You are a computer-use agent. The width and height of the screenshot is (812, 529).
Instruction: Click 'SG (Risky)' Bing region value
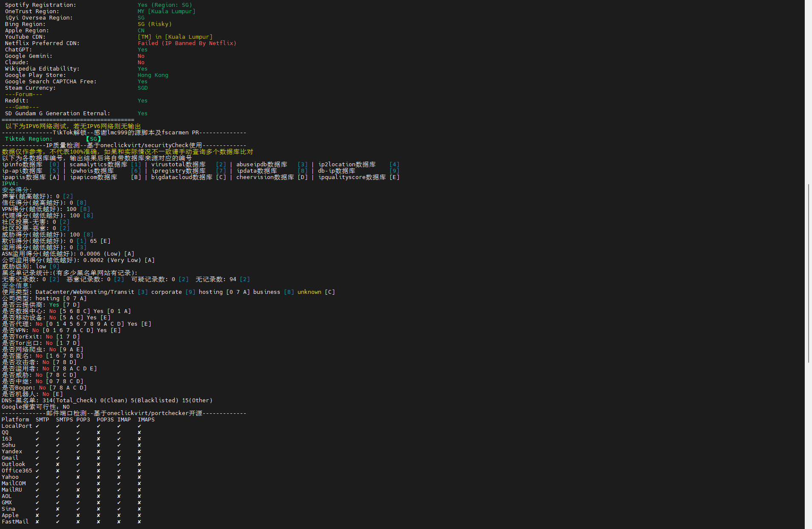click(x=155, y=24)
